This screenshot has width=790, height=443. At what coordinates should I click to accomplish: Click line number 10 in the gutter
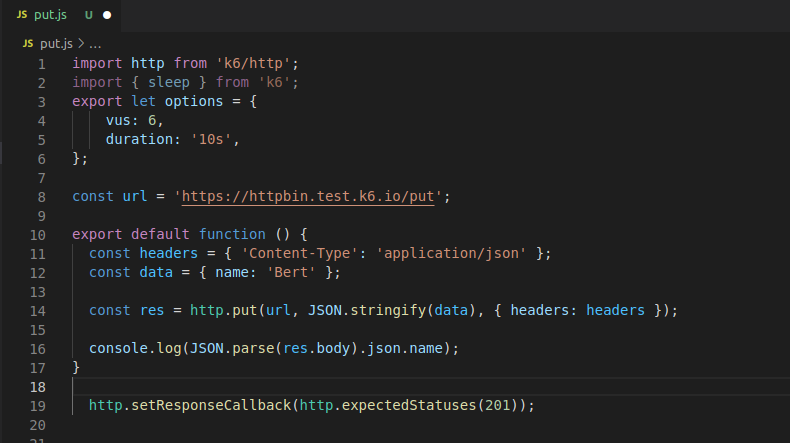38,235
